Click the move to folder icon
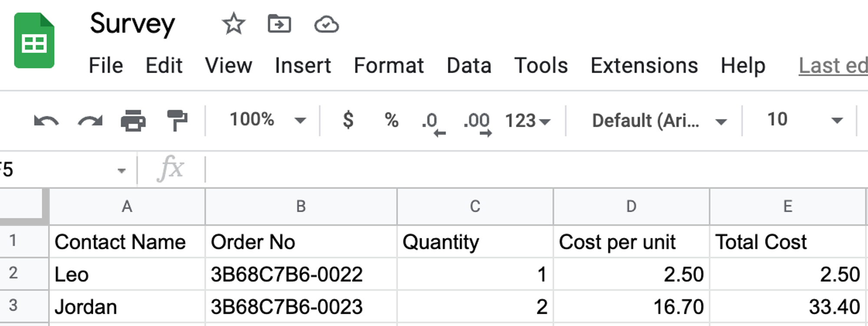This screenshot has height=326, width=868. (x=279, y=24)
